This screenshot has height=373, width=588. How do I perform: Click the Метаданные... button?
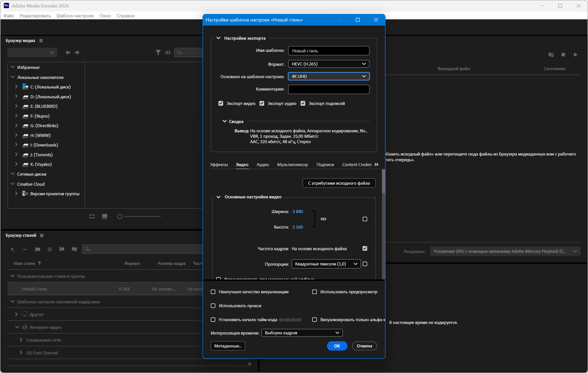(228, 346)
